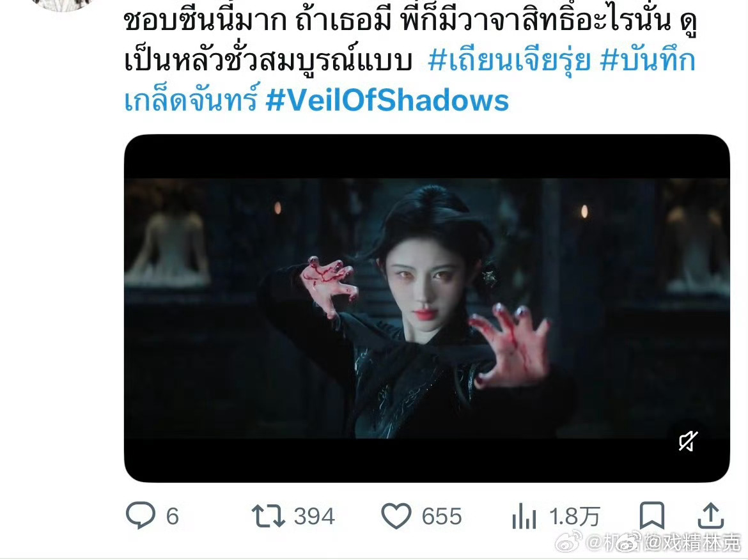Open the #เถียนเจียรุ่ย hashtag
Image resolution: width=748 pixels, height=560 pixels.
(510, 61)
